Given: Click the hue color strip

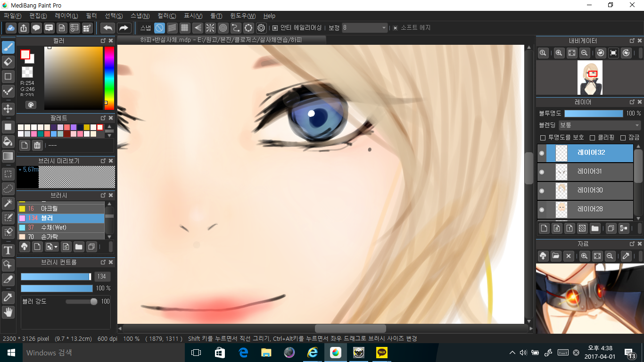Looking at the screenshot, I should pos(109,78).
